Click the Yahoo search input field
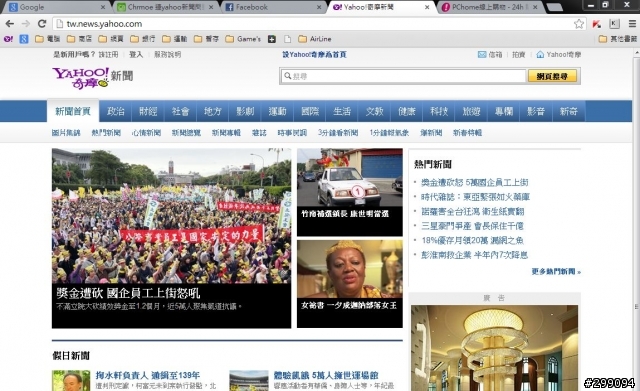Screen dimensions: 640x391 tap(403, 76)
